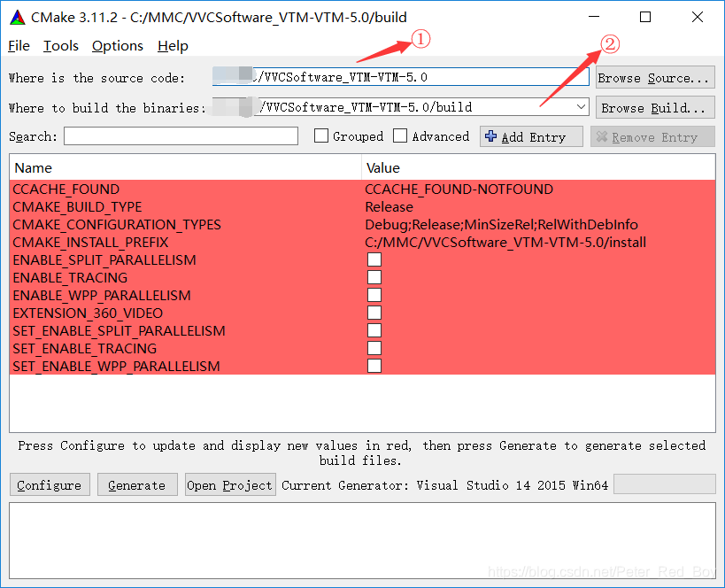Viewport: 725px width, 588px height.
Task: Check ENABLE_WPP_PARALLELISM option
Action: point(374,295)
